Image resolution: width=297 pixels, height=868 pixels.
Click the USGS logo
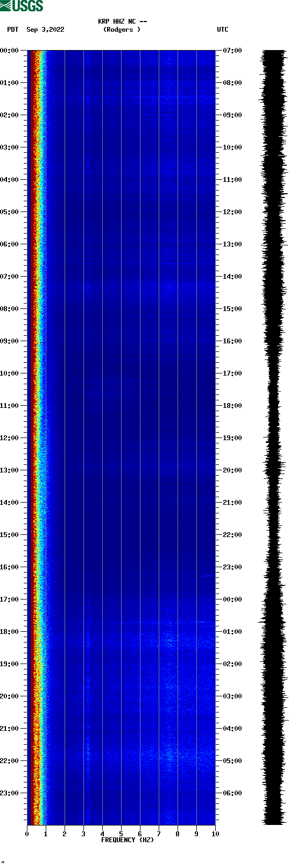tap(22, 6)
